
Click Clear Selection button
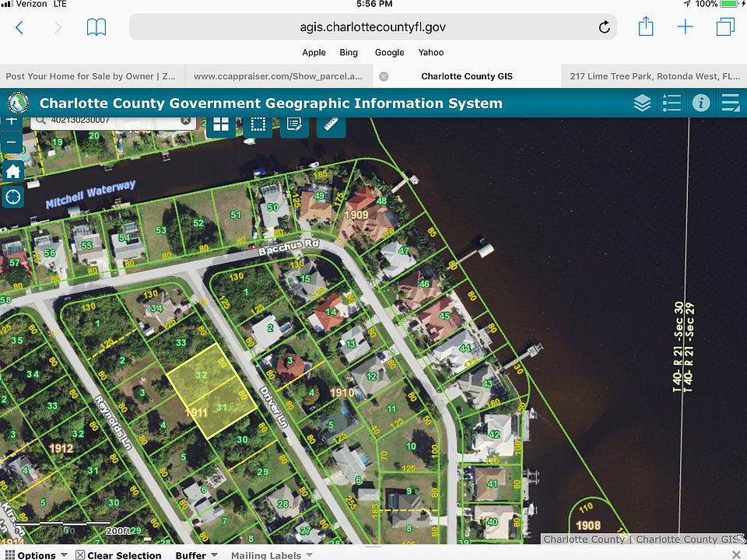pyautogui.click(x=118, y=555)
